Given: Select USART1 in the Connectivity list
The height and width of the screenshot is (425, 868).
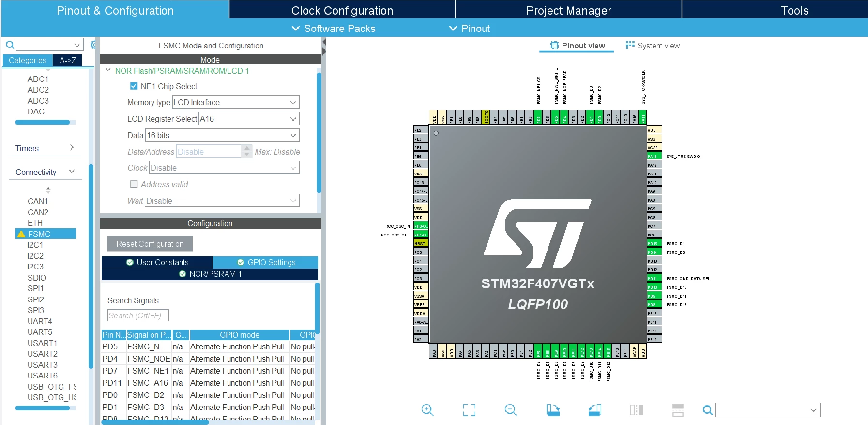Looking at the screenshot, I should pos(42,343).
